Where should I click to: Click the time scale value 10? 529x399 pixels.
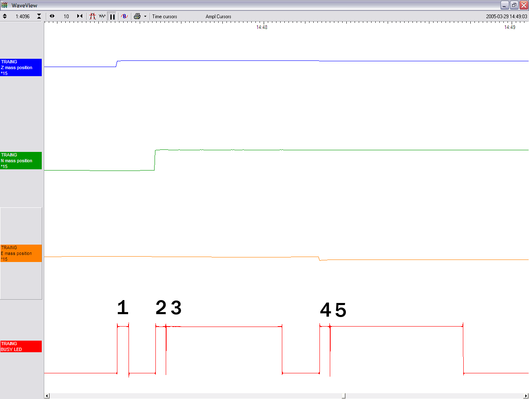click(66, 17)
